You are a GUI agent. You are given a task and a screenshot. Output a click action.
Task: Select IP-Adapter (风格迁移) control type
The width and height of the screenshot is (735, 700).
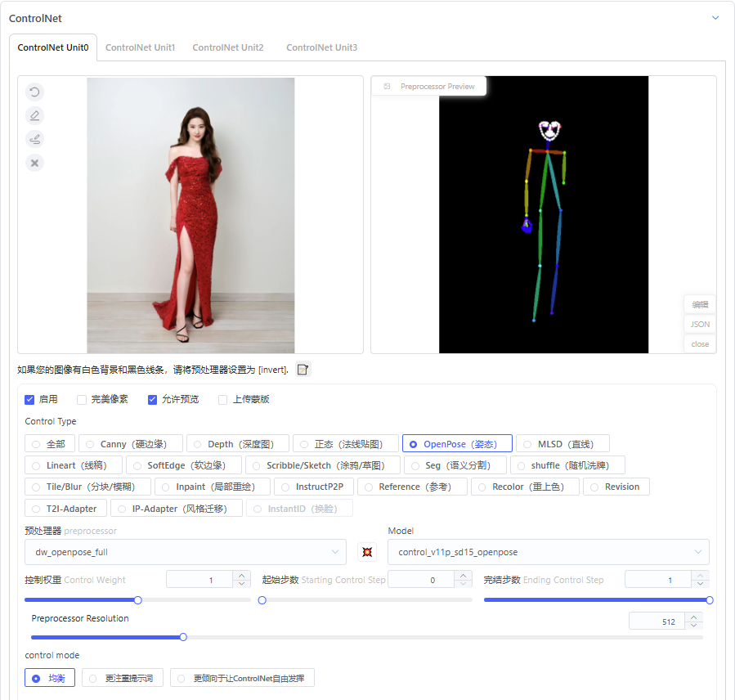coord(177,509)
